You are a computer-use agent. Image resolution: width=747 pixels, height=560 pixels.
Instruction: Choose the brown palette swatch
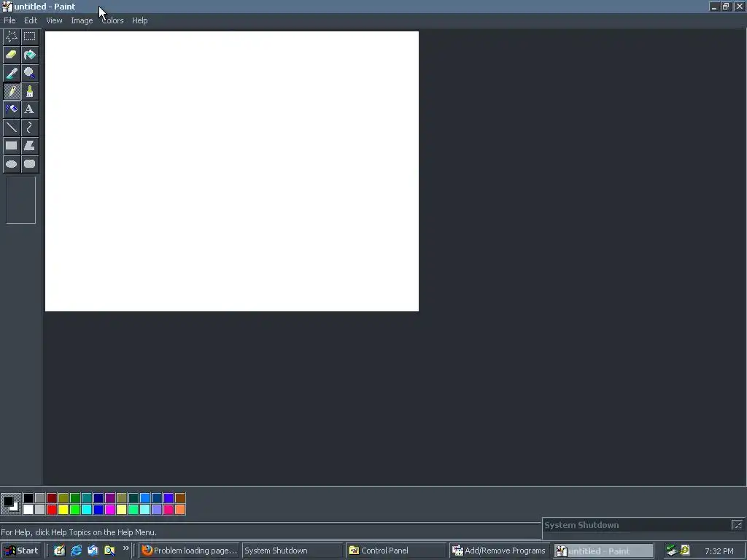pyautogui.click(x=180, y=498)
